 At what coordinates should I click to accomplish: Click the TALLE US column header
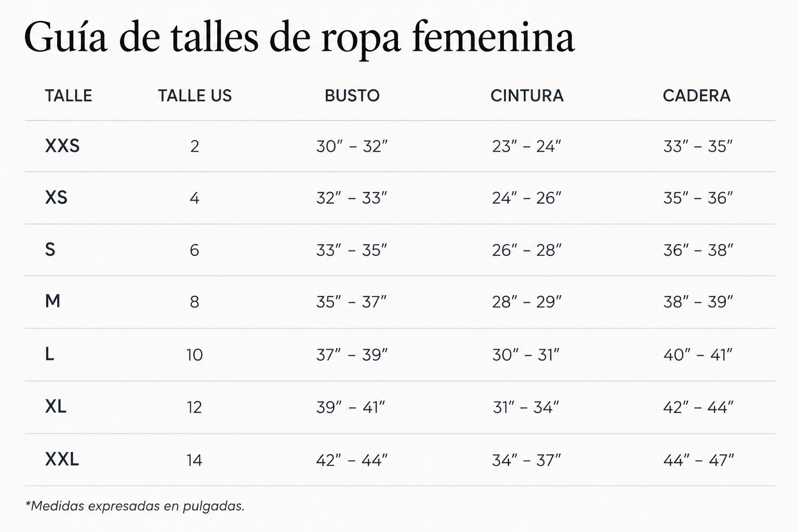point(195,96)
